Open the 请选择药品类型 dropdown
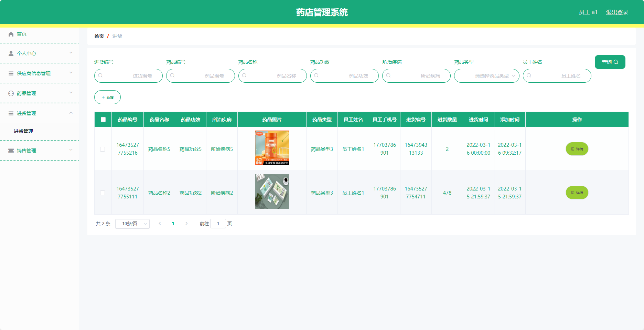Viewport: 644px width, 330px height. click(x=487, y=76)
